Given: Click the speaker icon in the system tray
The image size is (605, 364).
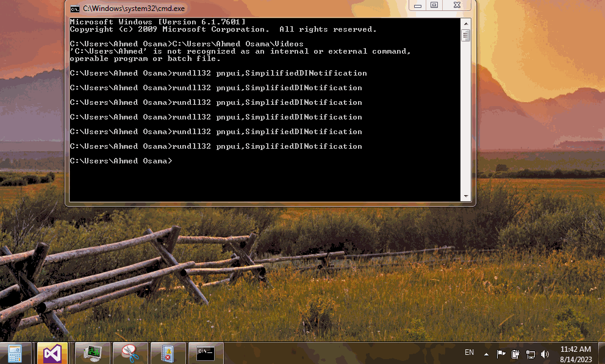Looking at the screenshot, I should pyautogui.click(x=545, y=354).
